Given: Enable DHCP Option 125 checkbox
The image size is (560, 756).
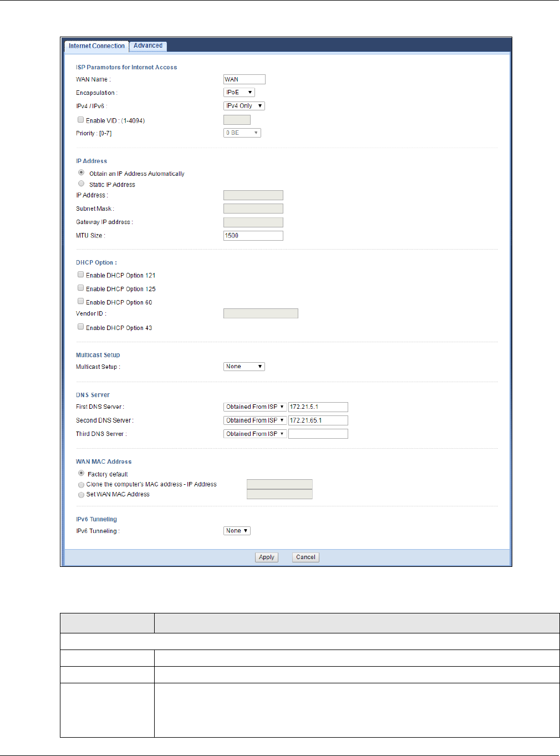Looking at the screenshot, I should [x=81, y=288].
